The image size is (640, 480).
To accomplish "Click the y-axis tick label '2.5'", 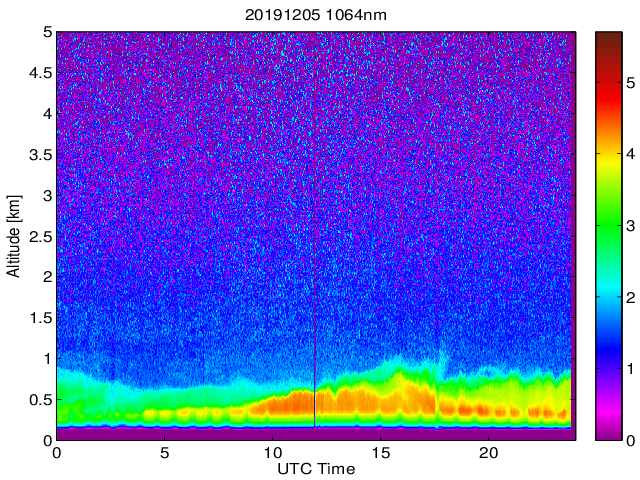I will tap(41, 237).
